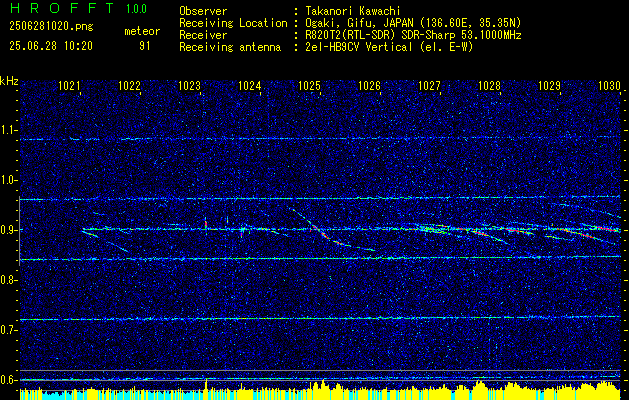Click the 1.1 kHz axis label
This screenshot has height=400, width=629.
coord(9,131)
